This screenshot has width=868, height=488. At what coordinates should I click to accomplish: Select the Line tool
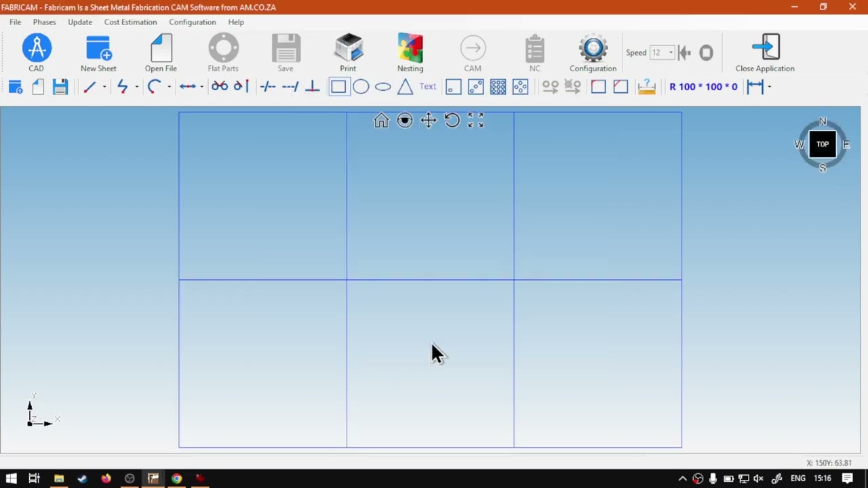click(90, 87)
